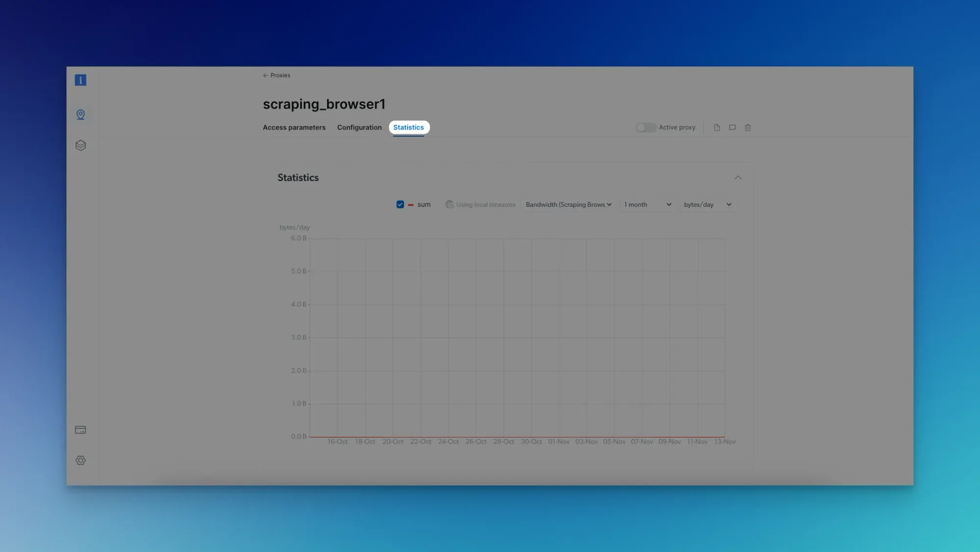Collapse the Statistics section panel
Viewport: 980px width, 552px height.
737,177
